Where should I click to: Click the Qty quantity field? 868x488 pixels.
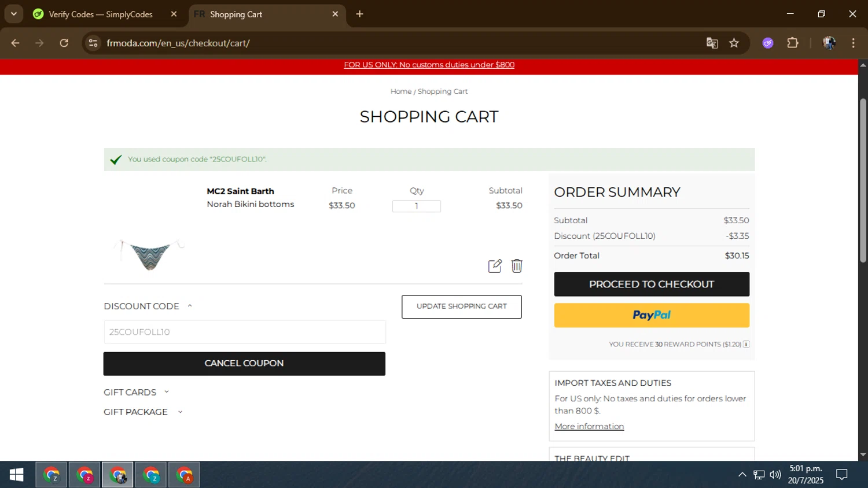tap(417, 206)
